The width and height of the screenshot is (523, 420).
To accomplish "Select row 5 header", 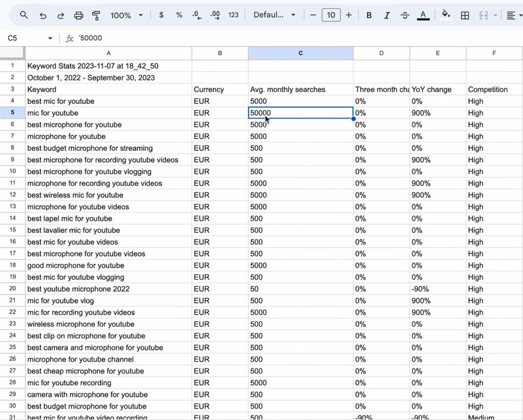I will click(12, 113).
